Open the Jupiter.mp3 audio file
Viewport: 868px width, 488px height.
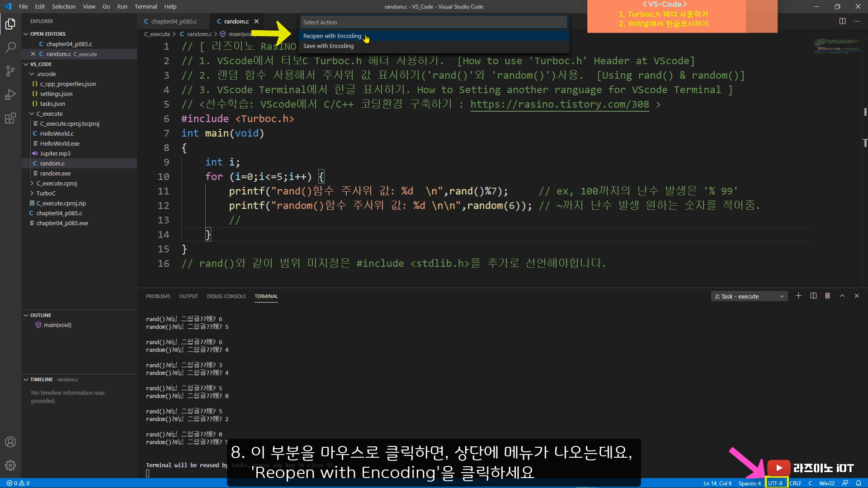[55, 153]
